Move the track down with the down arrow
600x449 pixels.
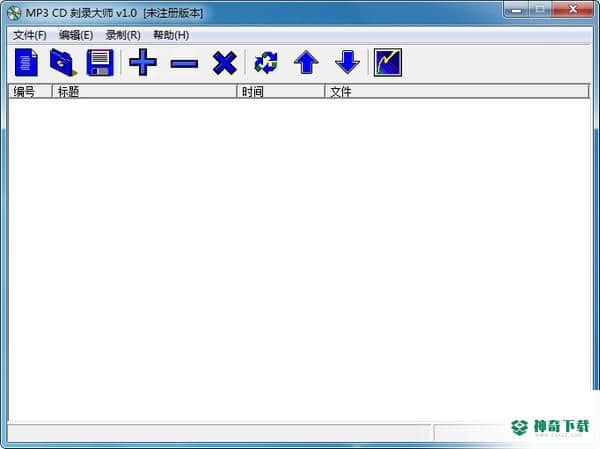coord(347,62)
